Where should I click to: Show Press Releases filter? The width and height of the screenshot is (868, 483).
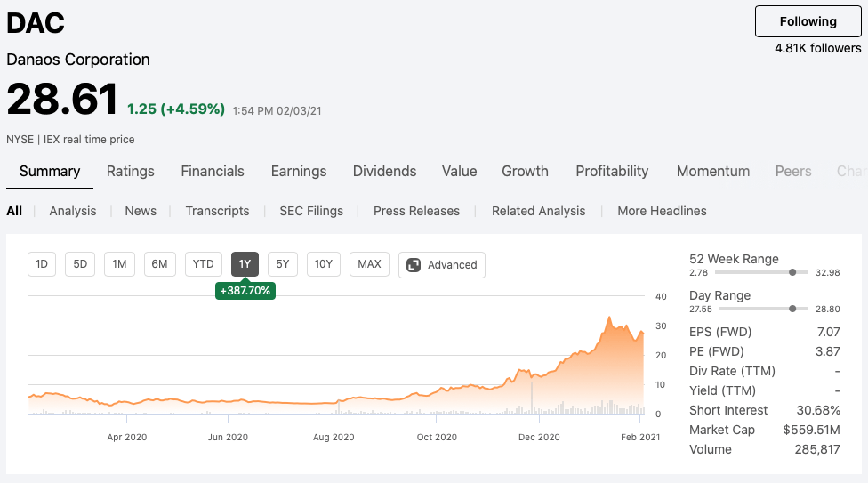[416, 211]
